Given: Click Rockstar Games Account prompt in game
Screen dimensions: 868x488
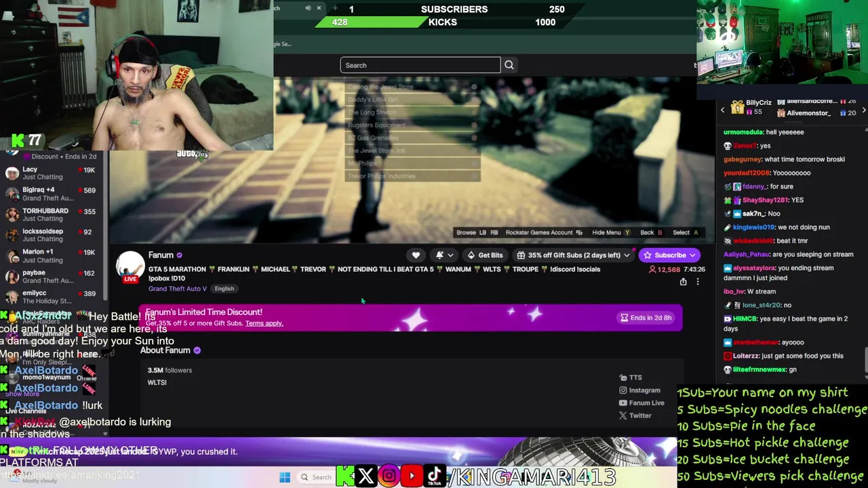Looking at the screenshot, I should [x=544, y=232].
